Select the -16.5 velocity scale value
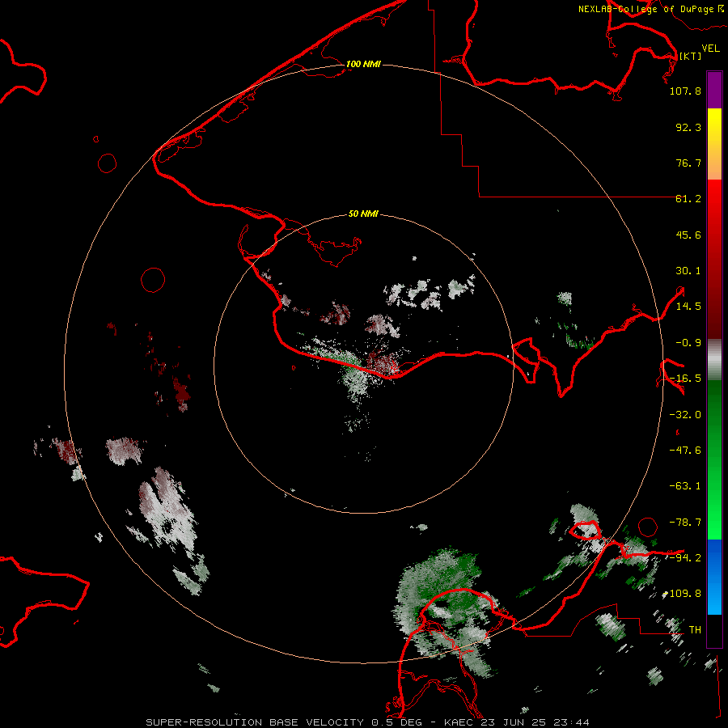Image resolution: width=728 pixels, height=728 pixels. pyautogui.click(x=685, y=379)
